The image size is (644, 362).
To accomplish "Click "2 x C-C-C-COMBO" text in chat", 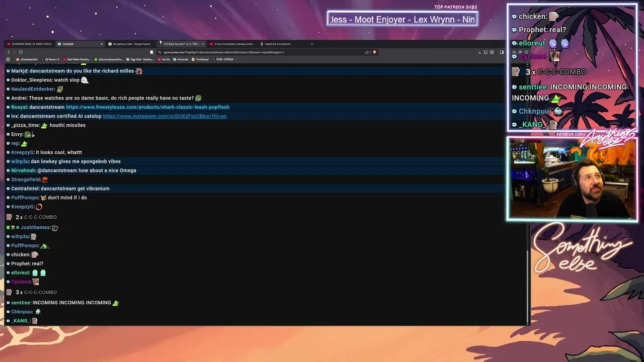I will (x=36, y=217).
